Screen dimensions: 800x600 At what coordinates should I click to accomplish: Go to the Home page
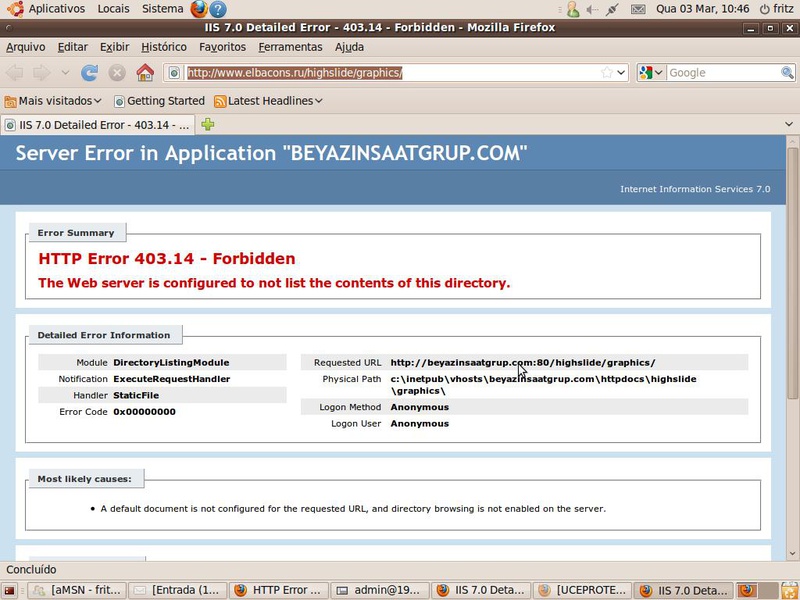click(x=145, y=73)
